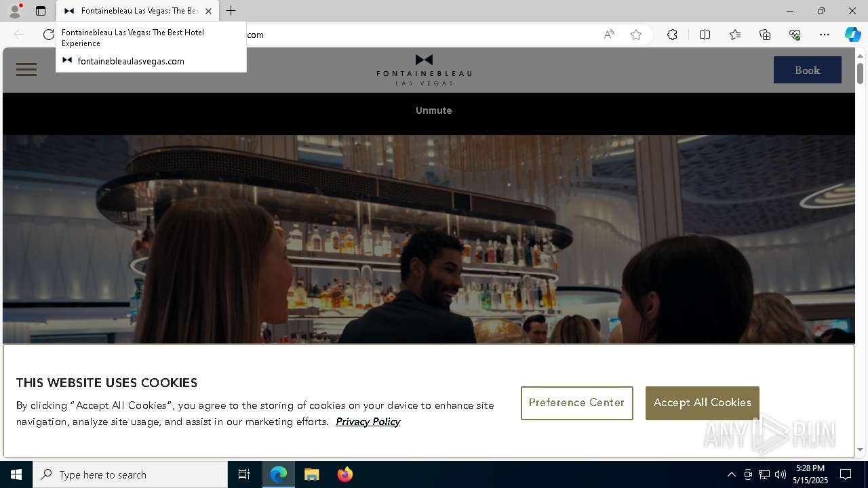The image size is (868, 488).
Task: Open the Preference Center
Action: 576,403
